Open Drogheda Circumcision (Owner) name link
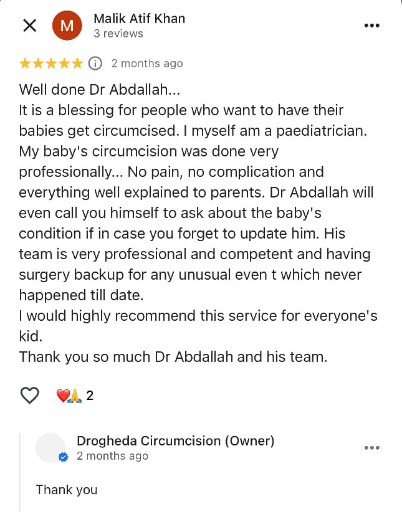The height and width of the screenshot is (532, 402). click(175, 441)
